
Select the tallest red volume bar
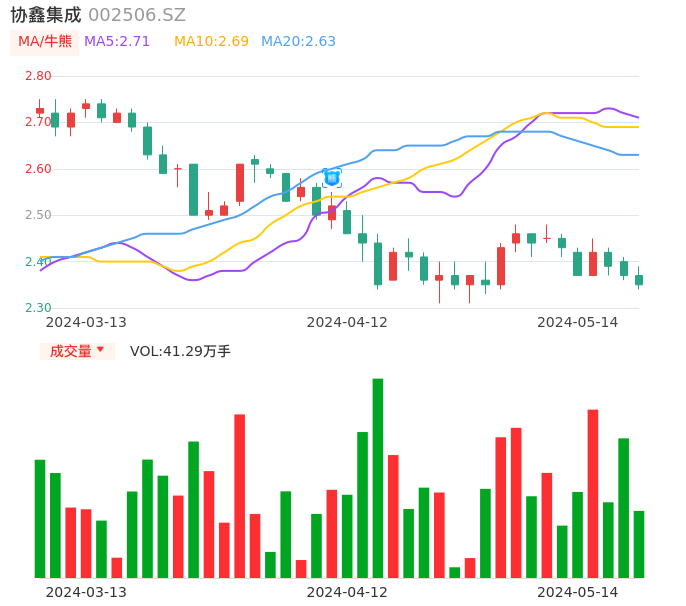593,493
